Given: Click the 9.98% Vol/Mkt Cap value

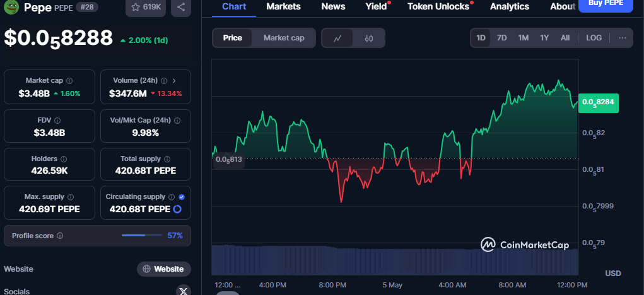Looking at the screenshot, I should coord(146,133).
